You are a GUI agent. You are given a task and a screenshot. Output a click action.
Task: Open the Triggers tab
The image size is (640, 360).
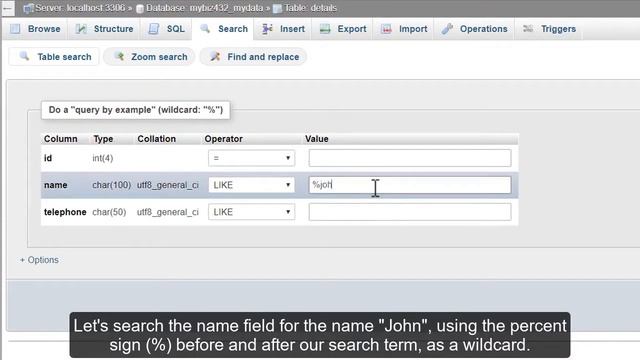click(x=549, y=29)
